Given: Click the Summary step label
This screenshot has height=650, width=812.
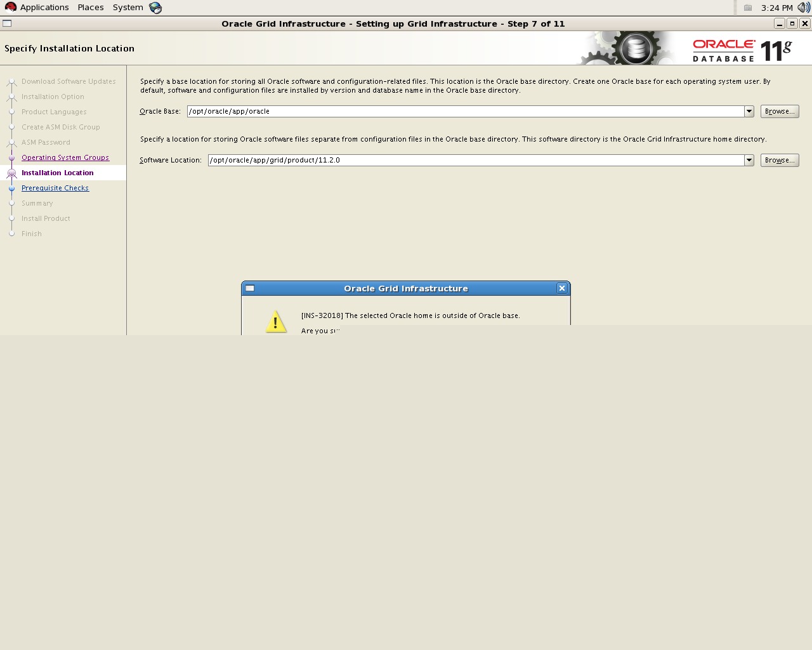Looking at the screenshot, I should pos(37,203).
